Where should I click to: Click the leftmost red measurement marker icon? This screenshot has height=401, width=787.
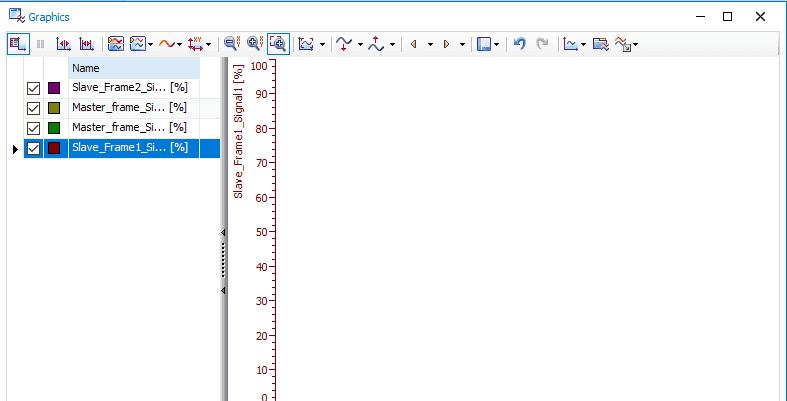[63, 44]
